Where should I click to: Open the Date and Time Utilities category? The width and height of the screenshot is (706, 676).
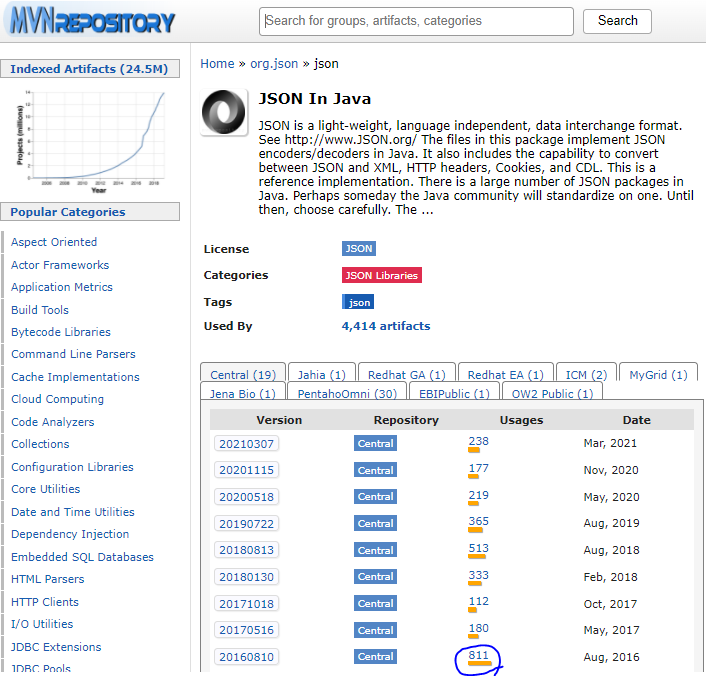tap(73, 512)
